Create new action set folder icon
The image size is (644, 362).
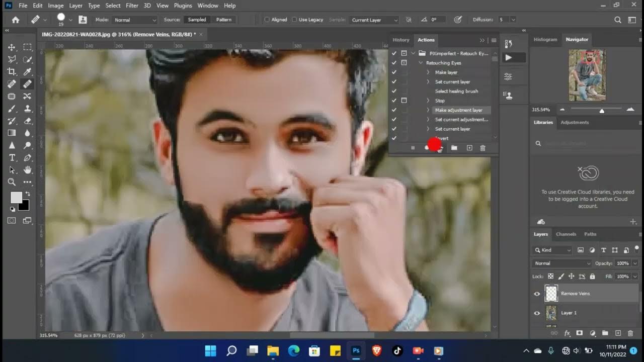pos(454,148)
